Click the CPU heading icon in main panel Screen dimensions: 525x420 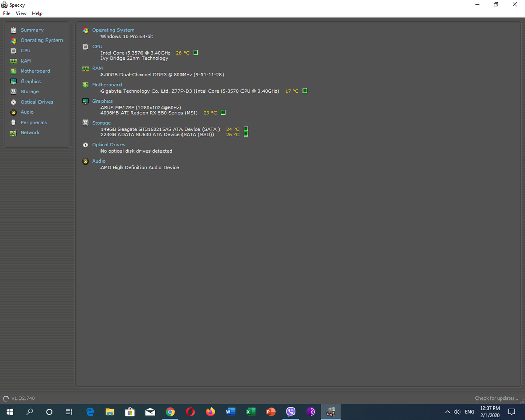coord(86,47)
